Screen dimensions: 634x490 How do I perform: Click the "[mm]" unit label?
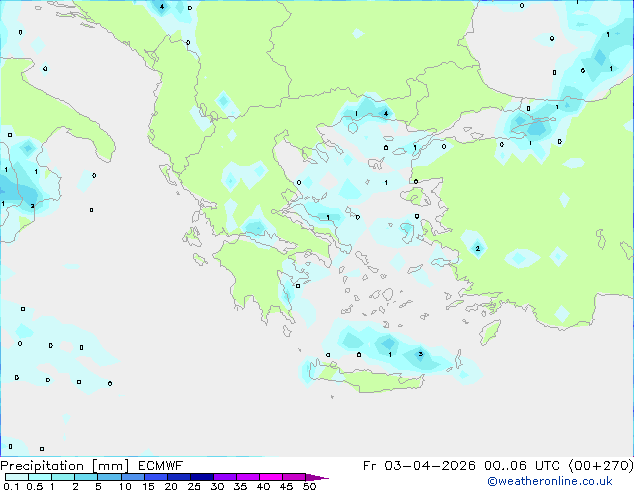(110, 466)
